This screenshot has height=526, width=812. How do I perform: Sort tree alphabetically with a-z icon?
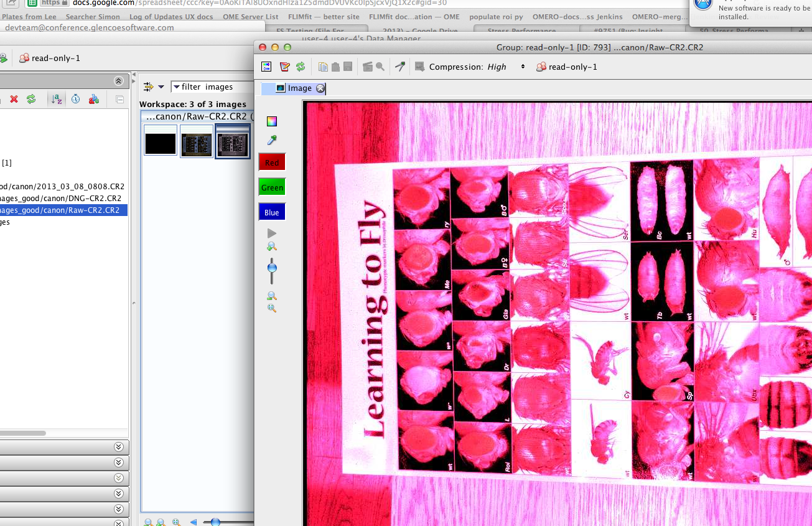tap(57, 99)
